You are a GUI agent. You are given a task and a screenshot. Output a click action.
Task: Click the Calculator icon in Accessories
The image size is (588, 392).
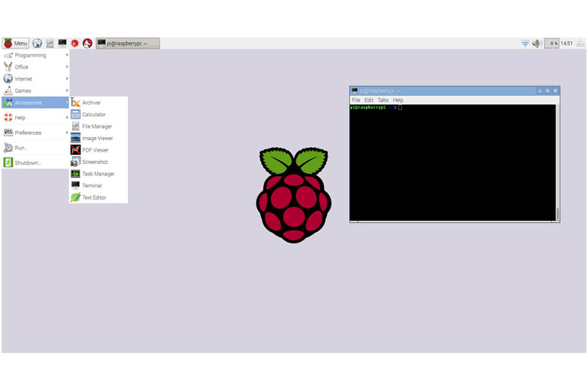coord(75,114)
